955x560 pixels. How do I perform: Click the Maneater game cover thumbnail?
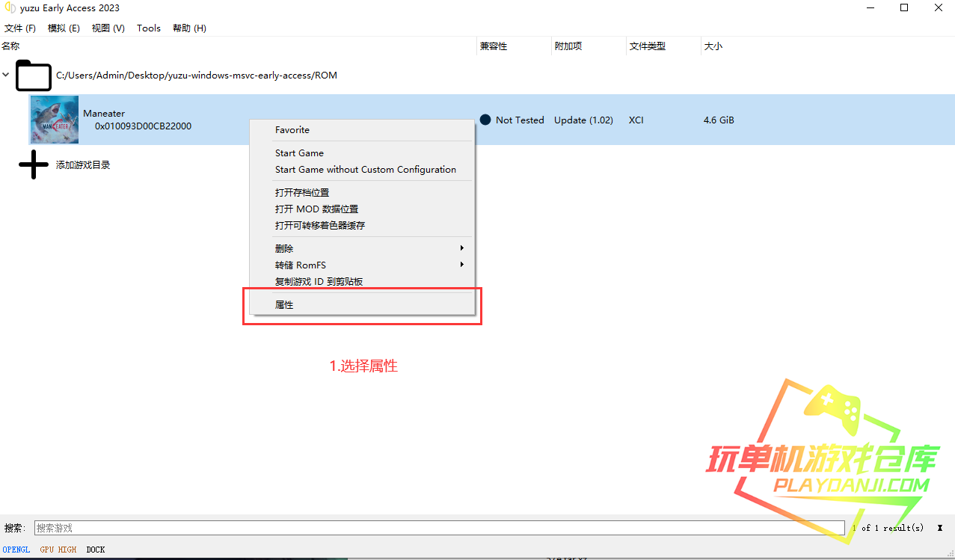click(x=55, y=120)
